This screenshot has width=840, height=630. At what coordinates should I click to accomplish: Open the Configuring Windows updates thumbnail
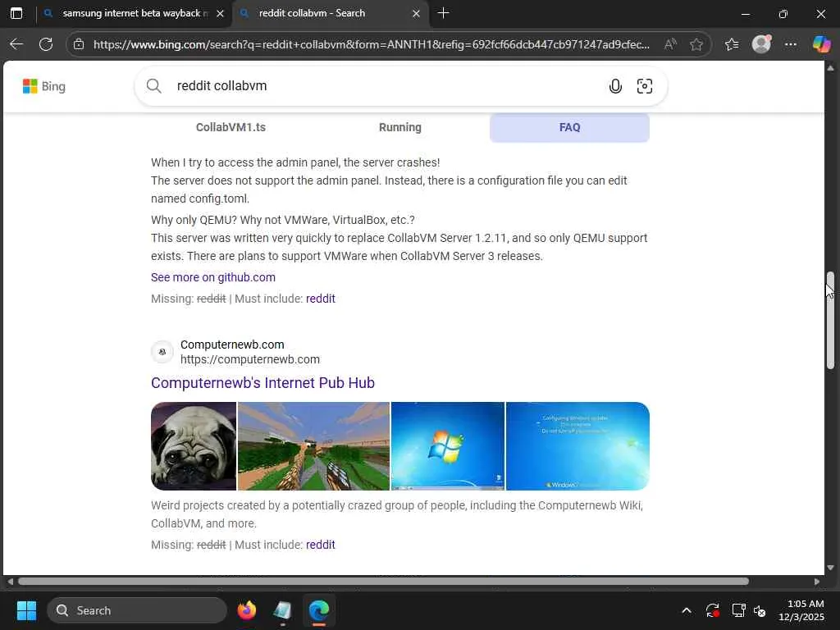coord(577,446)
